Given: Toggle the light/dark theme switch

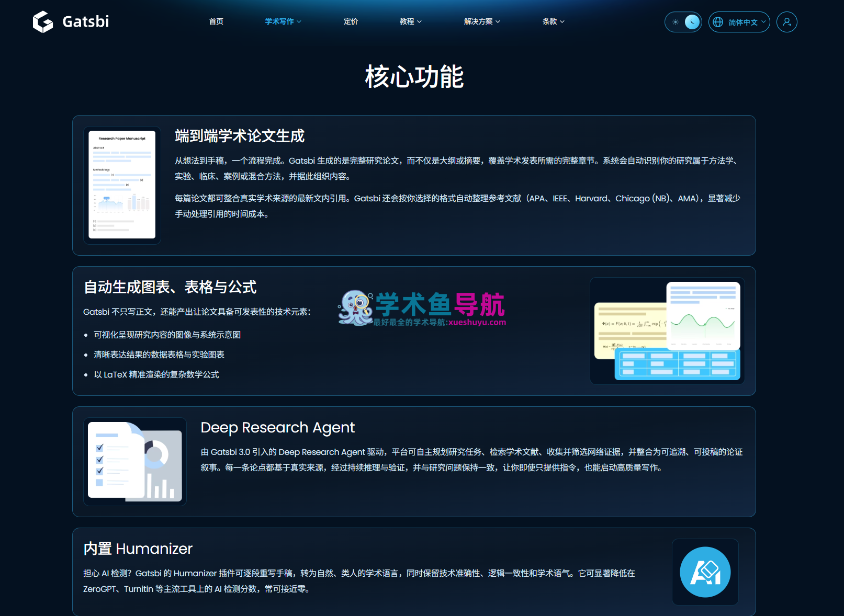Looking at the screenshot, I should 683,22.
